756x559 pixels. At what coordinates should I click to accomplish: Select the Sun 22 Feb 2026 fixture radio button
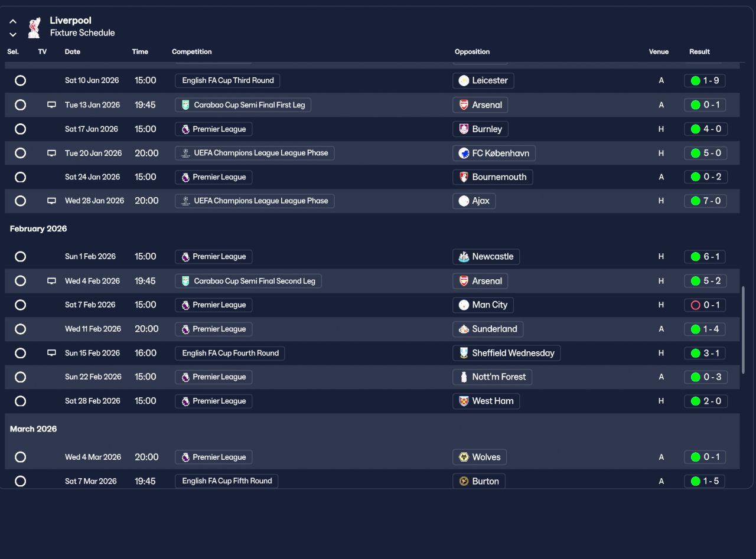[x=20, y=377]
